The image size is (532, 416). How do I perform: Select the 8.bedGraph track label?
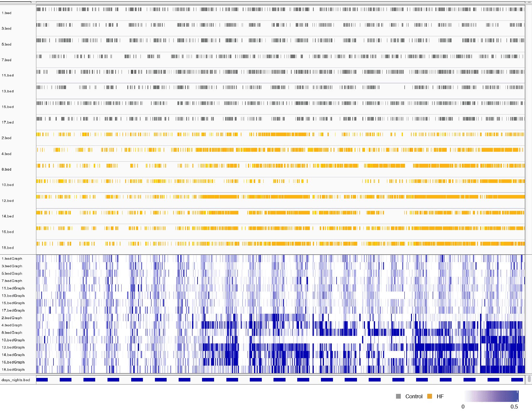[12, 333]
